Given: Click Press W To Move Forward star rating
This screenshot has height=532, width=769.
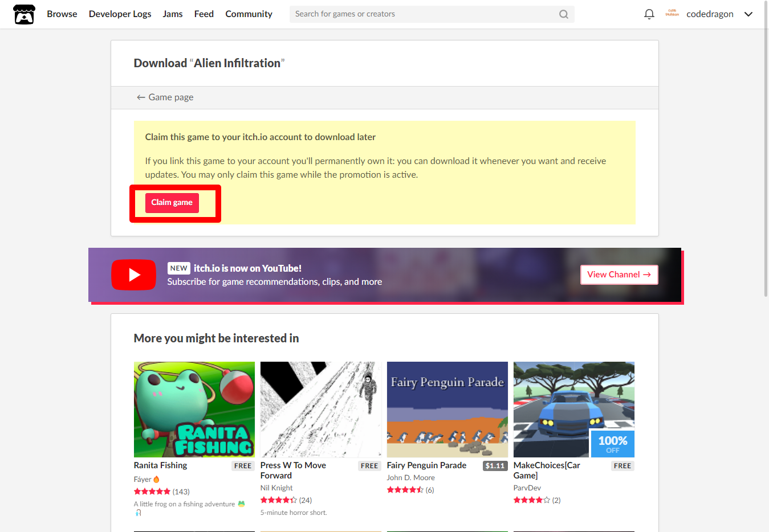Looking at the screenshot, I should [x=279, y=500].
